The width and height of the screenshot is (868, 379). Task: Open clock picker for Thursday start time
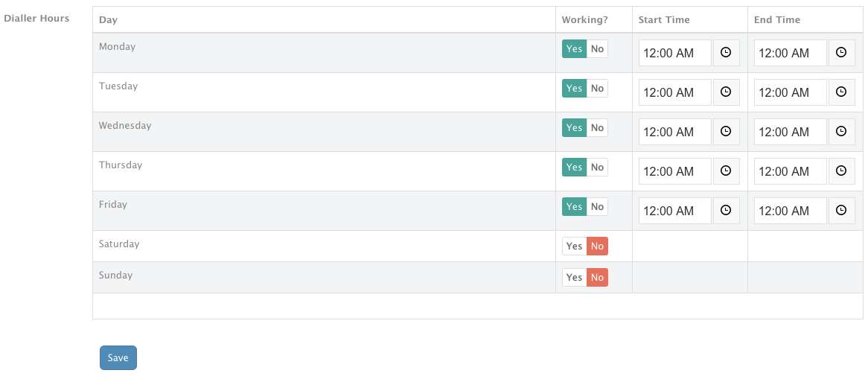point(726,171)
